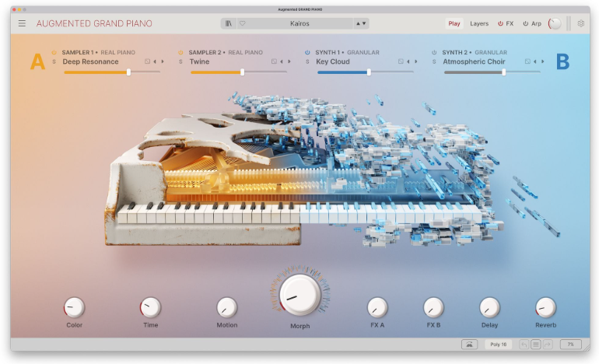Select previous sample for Atmospheric Choir
The width and height of the screenshot is (599, 364).
pos(535,61)
